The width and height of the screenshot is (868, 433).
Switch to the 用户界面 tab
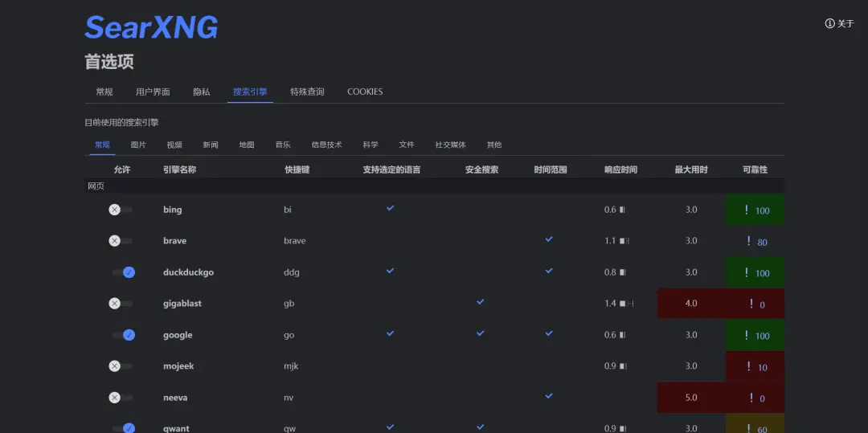tap(153, 92)
